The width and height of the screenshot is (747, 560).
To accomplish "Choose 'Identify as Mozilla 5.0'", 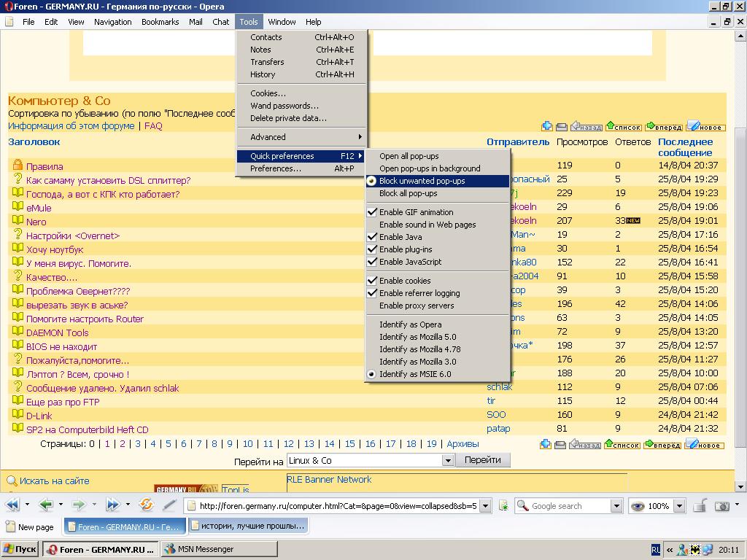I will [x=438, y=337].
